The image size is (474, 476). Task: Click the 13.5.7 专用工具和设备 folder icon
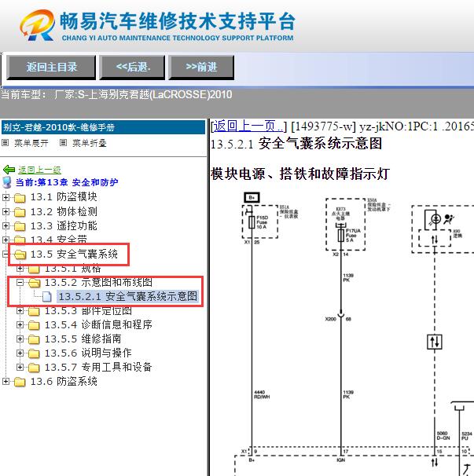point(34,368)
